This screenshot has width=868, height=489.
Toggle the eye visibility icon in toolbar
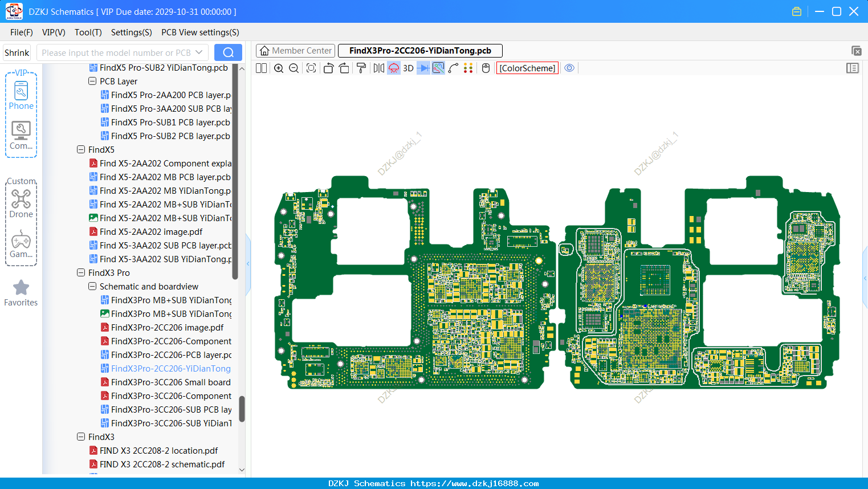click(569, 68)
